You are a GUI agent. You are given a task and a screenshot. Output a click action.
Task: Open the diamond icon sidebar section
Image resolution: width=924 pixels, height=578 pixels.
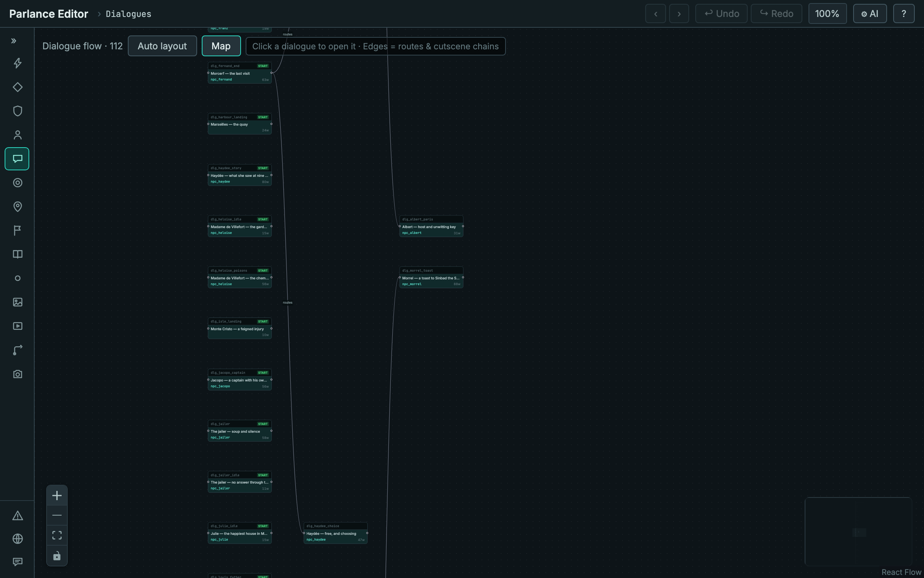pos(17,87)
